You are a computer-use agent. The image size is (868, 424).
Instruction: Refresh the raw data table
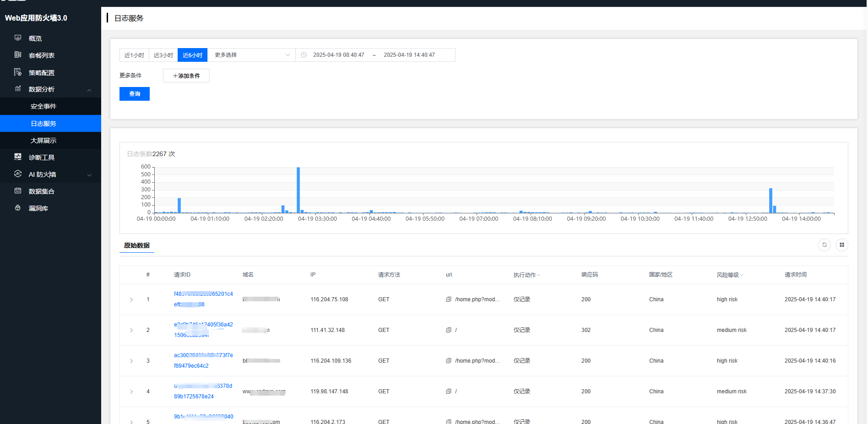pyautogui.click(x=825, y=245)
